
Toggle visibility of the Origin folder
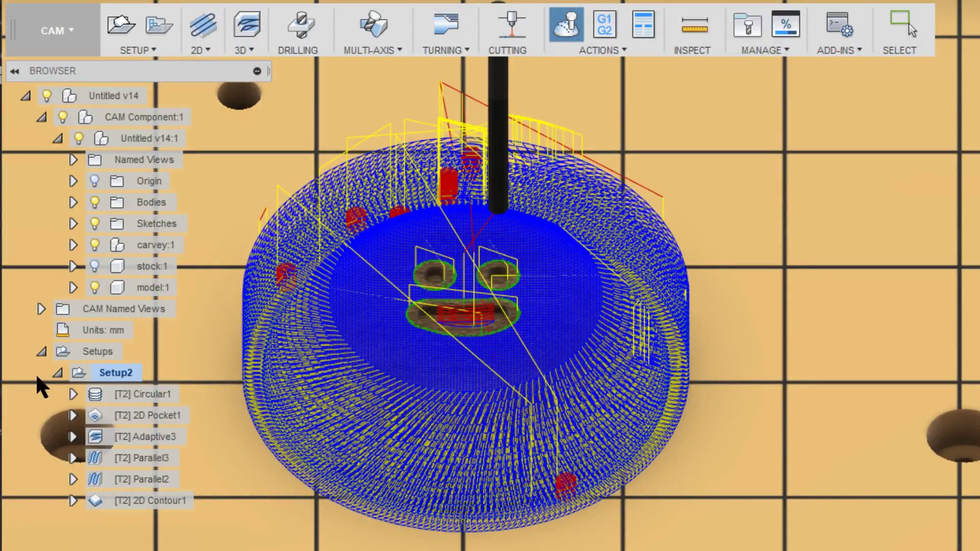[94, 181]
